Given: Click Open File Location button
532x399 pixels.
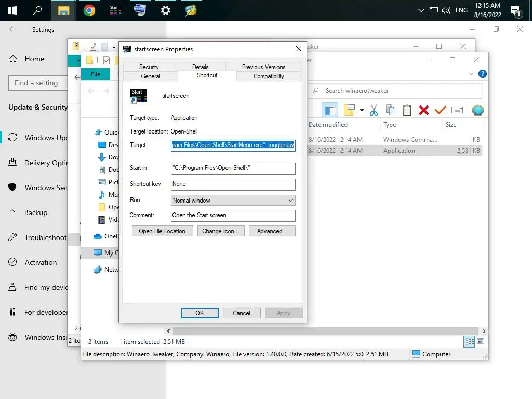Looking at the screenshot, I should [x=162, y=231].
